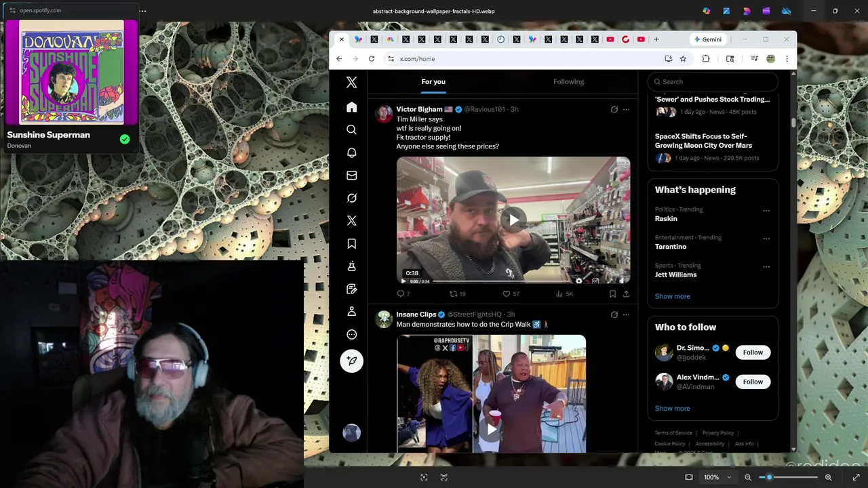868x488 pixels.
Task: Click the X Search field
Action: (x=712, y=81)
